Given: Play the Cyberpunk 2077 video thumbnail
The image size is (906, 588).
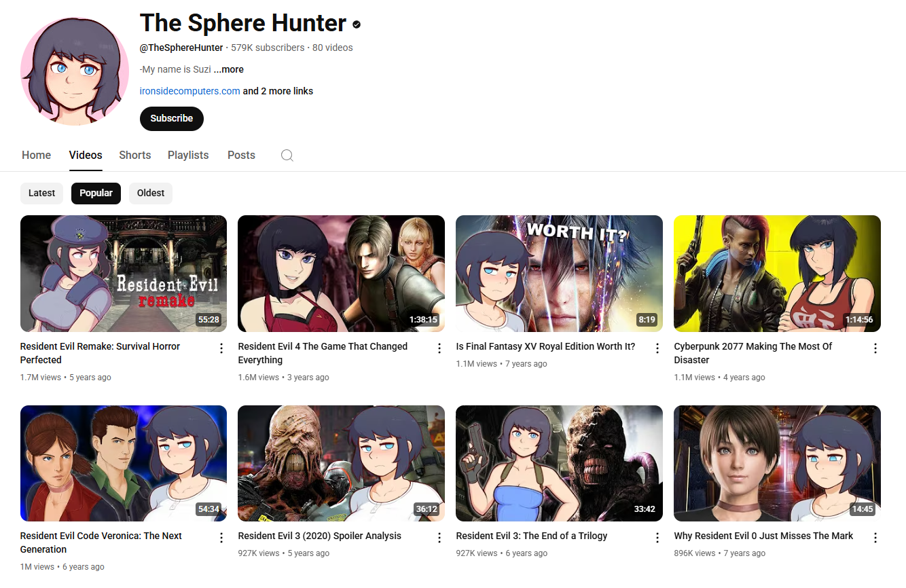Looking at the screenshot, I should click(777, 274).
